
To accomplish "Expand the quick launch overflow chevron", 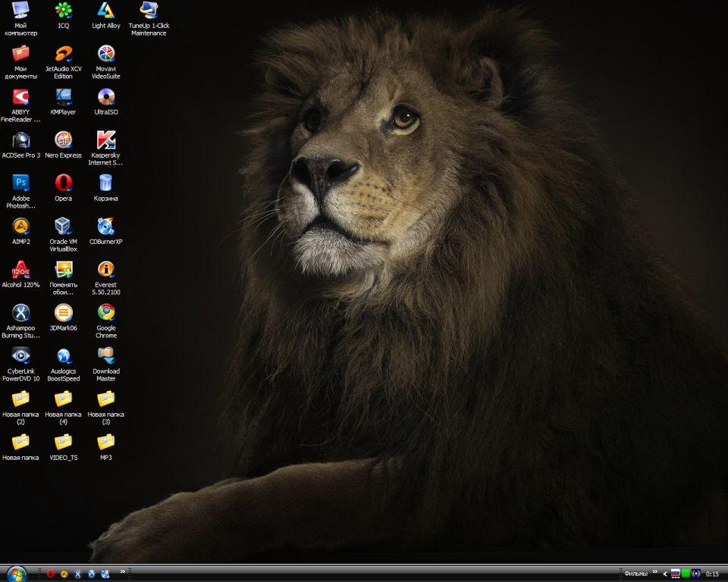I will click(x=123, y=572).
